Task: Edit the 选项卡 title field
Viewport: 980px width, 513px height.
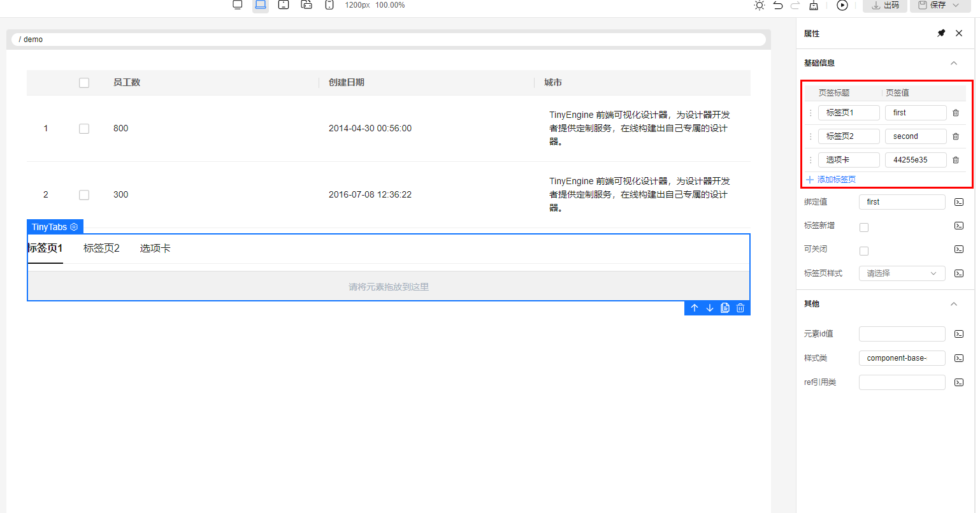Action: 849,160
